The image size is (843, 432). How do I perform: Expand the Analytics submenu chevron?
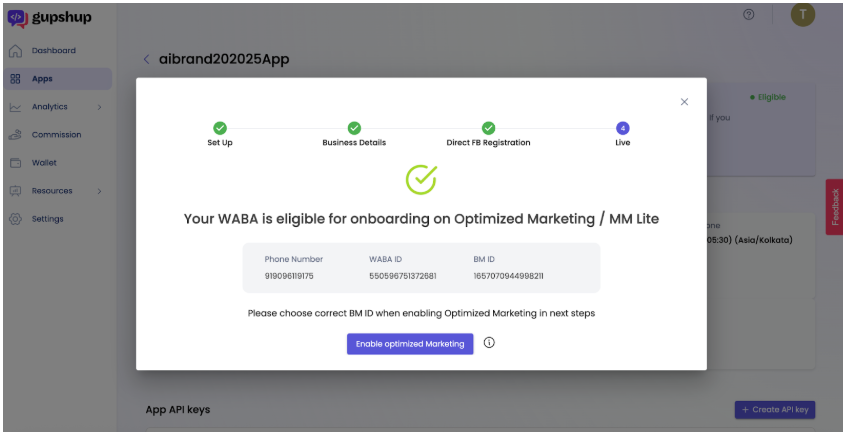99,107
